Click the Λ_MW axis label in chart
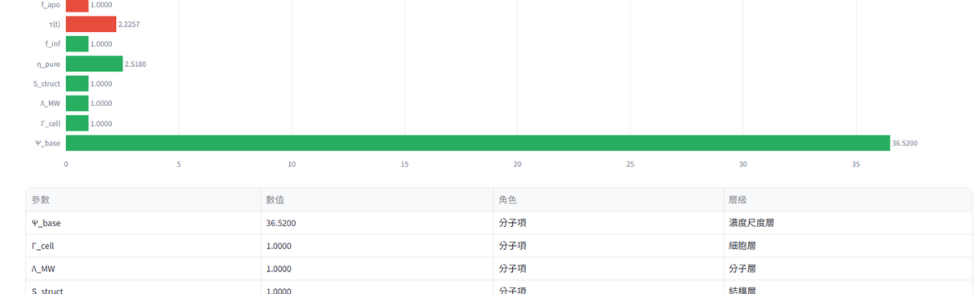This screenshot has height=294, width=980. (x=49, y=104)
